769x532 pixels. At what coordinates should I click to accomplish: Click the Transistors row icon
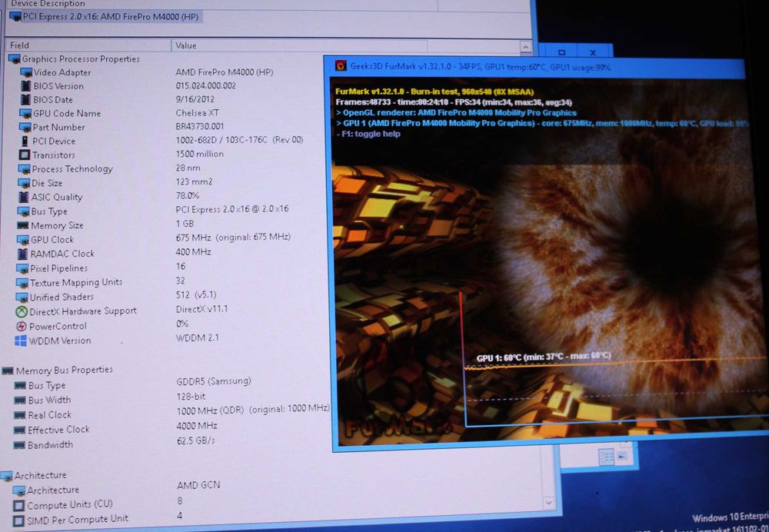click(24, 155)
